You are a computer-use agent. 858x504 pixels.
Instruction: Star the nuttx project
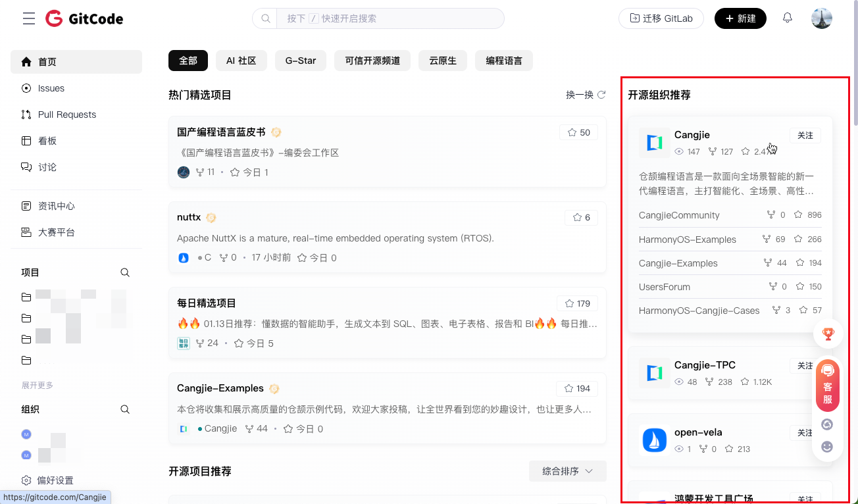point(581,217)
